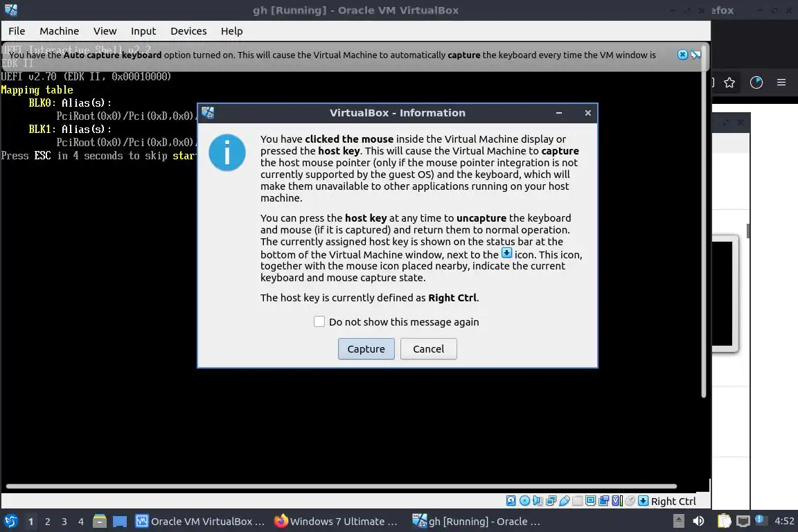Click the Capture button
The image size is (798, 532).
tap(366, 348)
